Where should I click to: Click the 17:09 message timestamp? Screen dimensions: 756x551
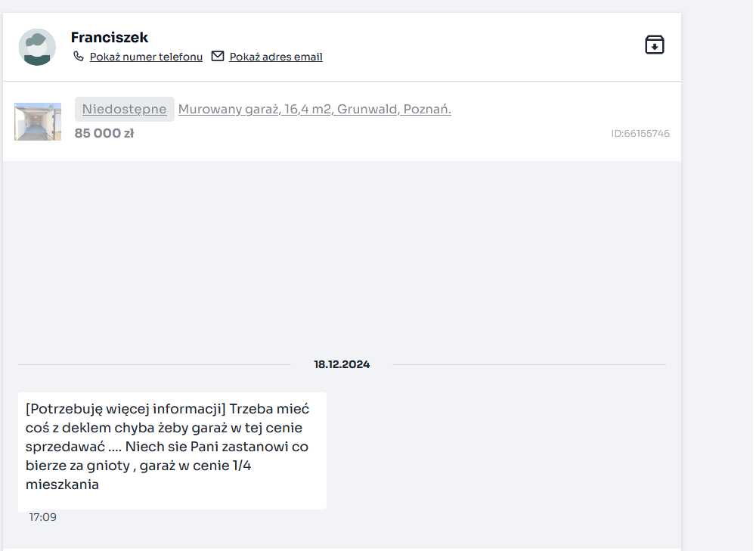tap(43, 517)
